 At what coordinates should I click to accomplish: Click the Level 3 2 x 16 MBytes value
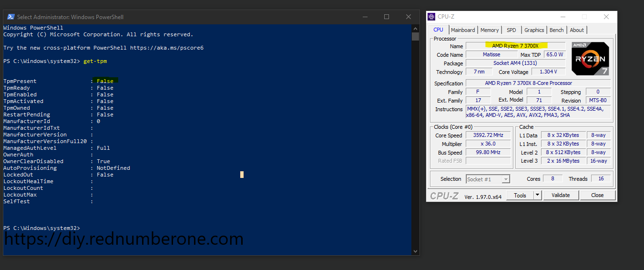coord(563,161)
